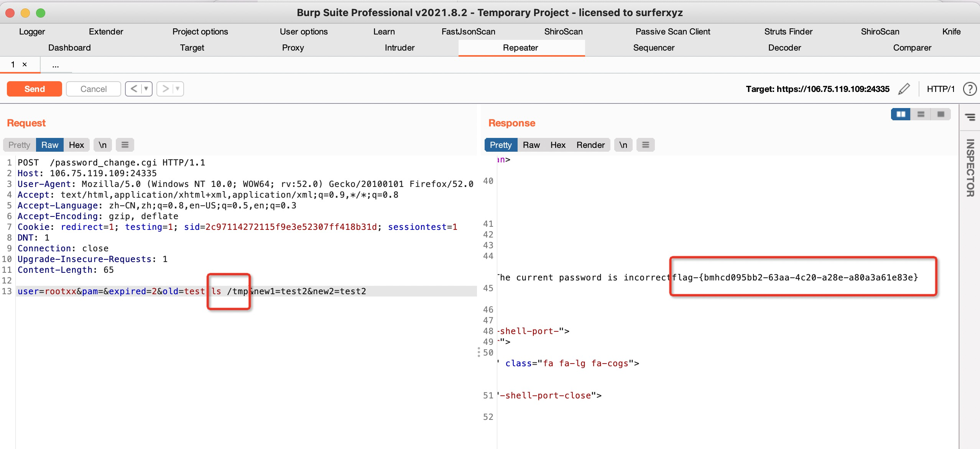980x449 pixels.
Task: Switch Response view to Hex
Action: click(558, 145)
